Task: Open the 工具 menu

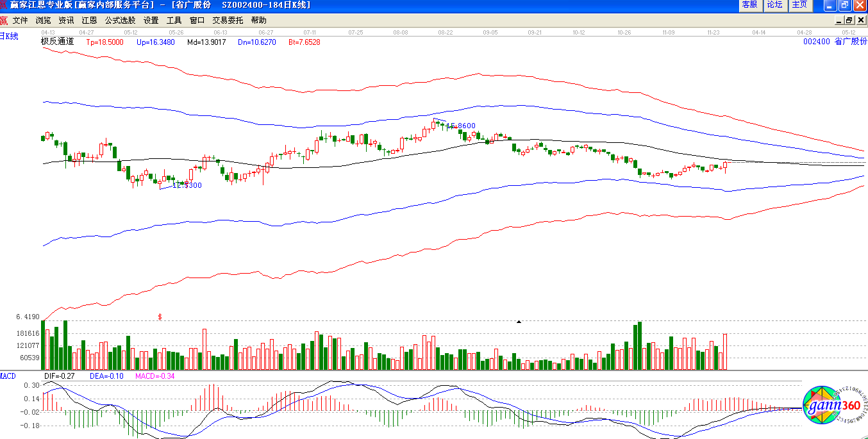Action: [174, 21]
